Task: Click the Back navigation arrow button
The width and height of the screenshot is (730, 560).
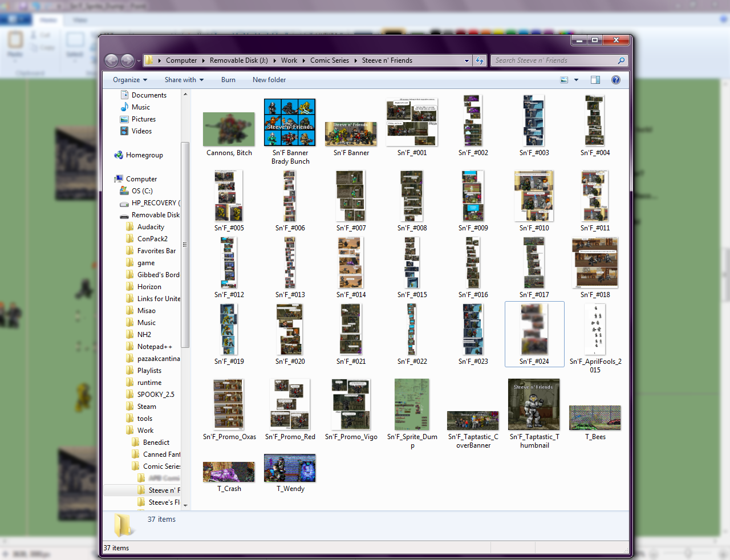Action: pos(112,60)
